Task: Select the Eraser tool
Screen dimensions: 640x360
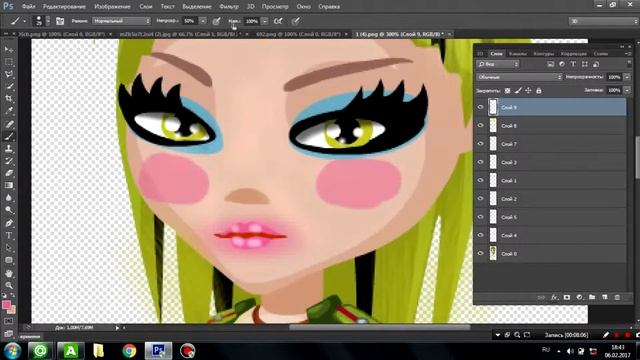Action: 9,173
